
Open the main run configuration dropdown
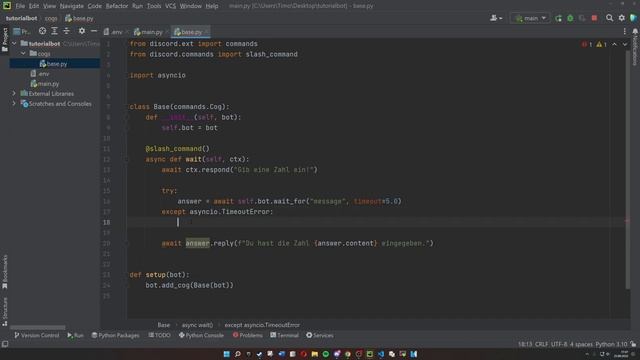530,18
